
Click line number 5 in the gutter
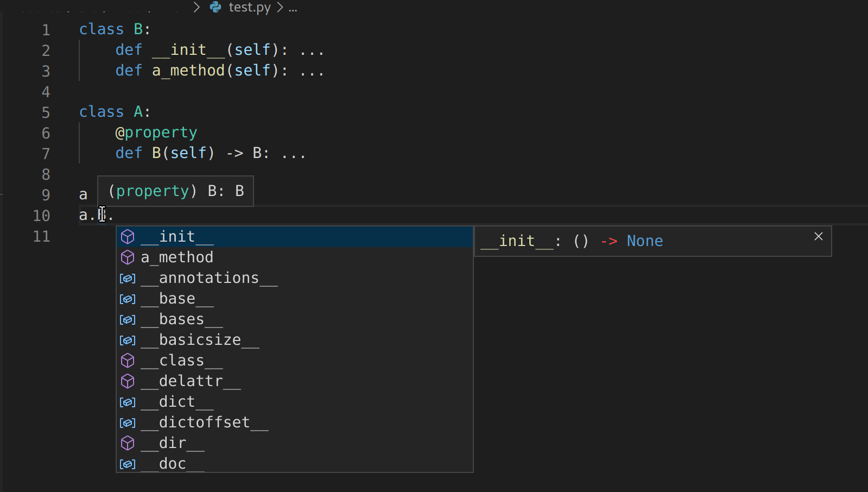[x=46, y=112]
